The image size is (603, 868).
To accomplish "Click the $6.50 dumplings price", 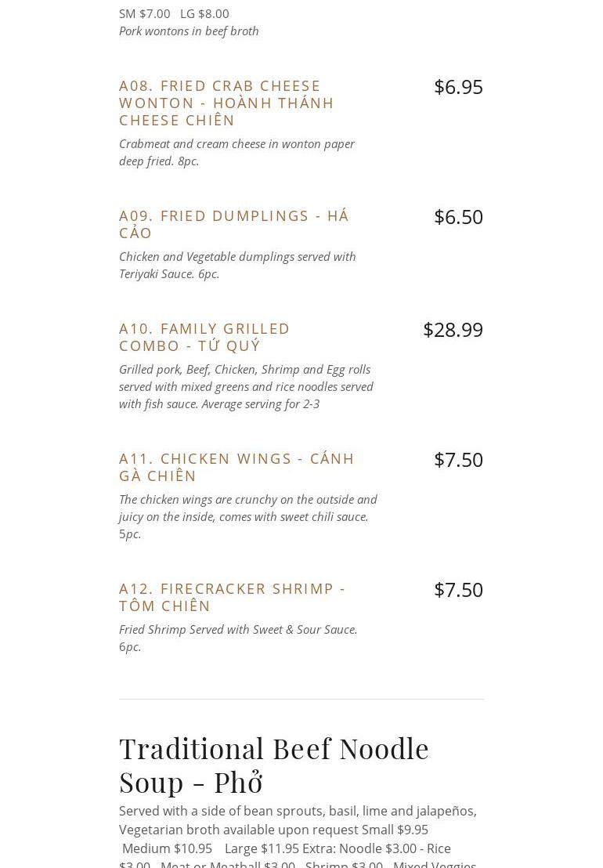I will pos(458,217).
